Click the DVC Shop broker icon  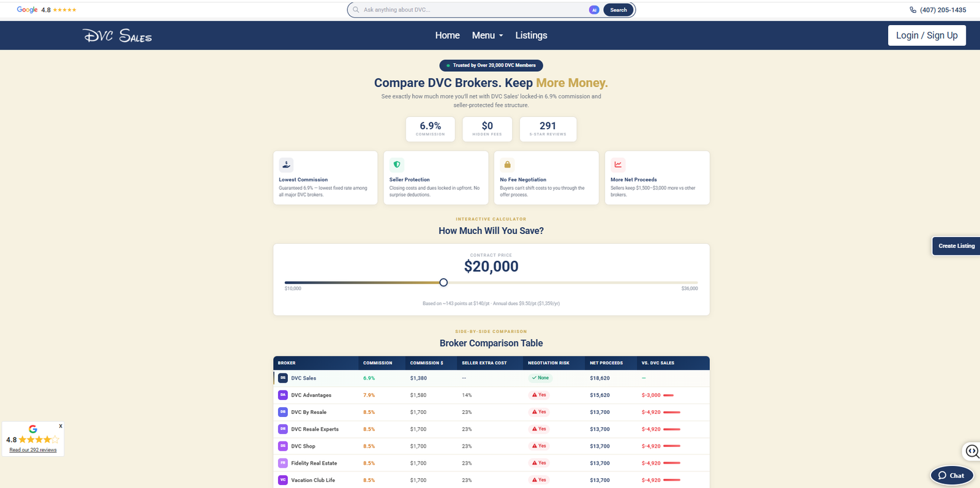click(x=283, y=446)
